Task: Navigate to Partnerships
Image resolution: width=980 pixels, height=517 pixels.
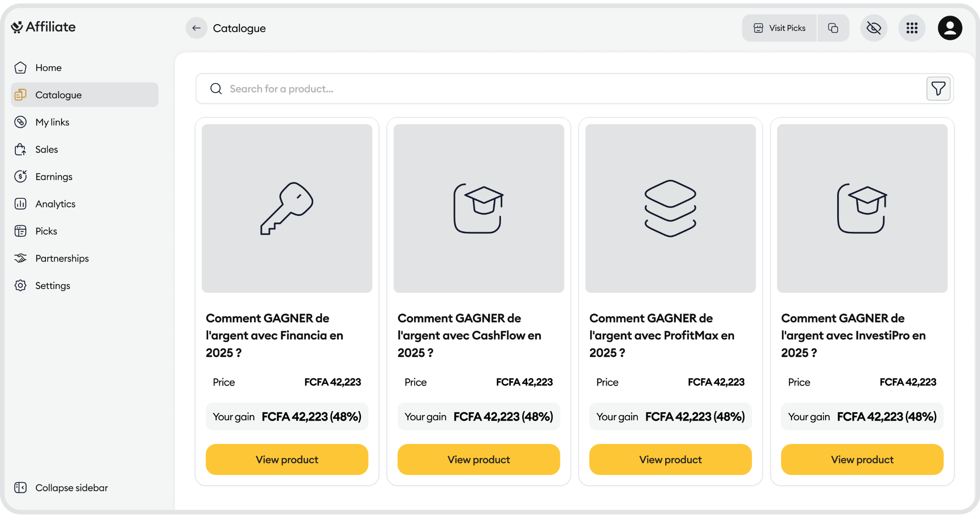Action: (62, 258)
